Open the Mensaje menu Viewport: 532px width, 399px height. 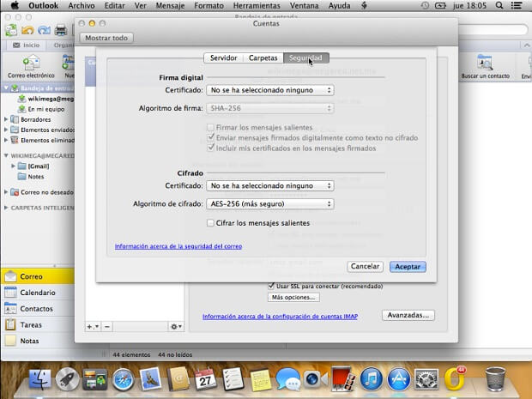[x=170, y=5]
